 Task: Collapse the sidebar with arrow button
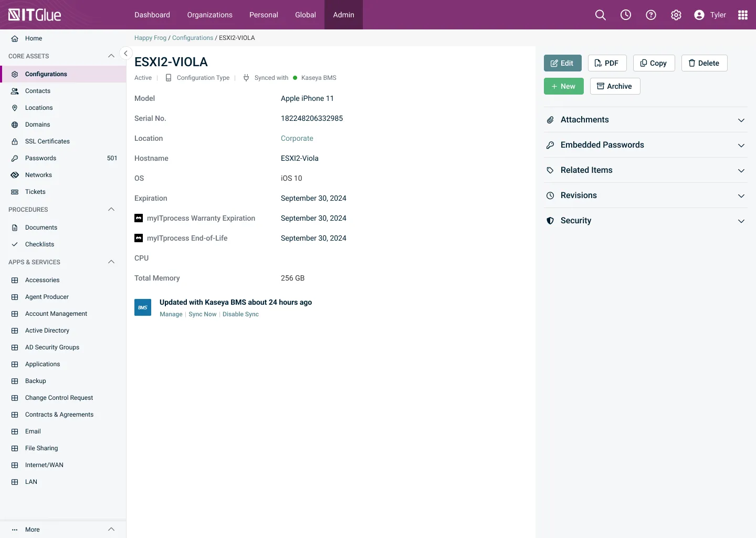tap(125, 53)
